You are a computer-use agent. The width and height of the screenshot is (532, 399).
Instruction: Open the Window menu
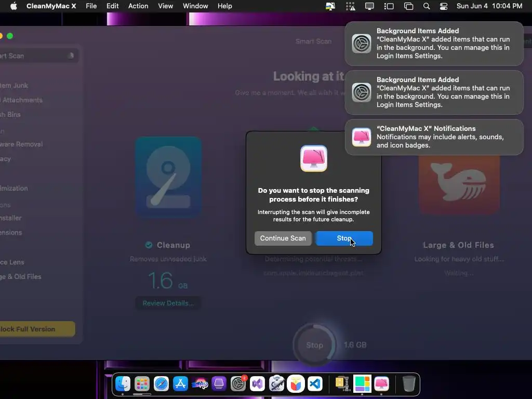click(x=195, y=6)
